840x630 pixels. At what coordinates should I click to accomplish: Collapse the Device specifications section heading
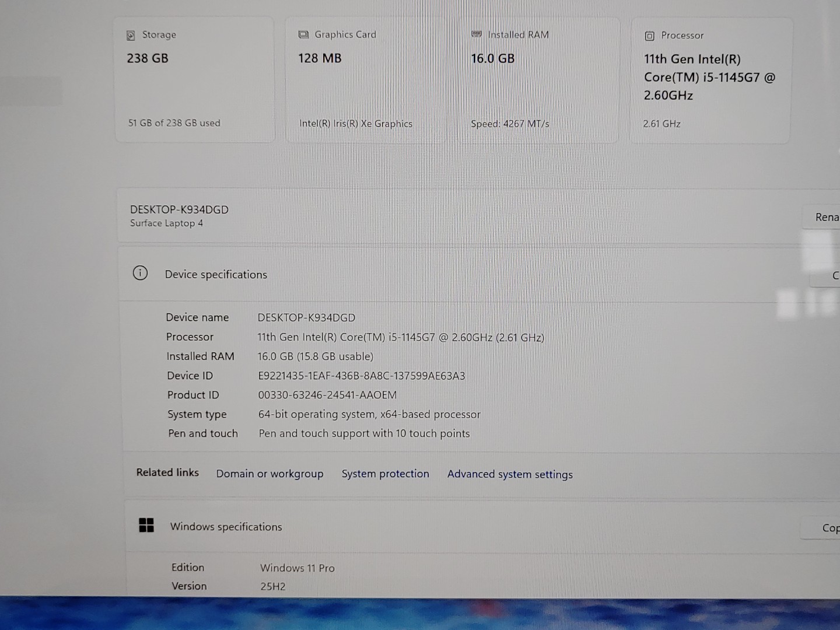pyautogui.click(x=216, y=275)
